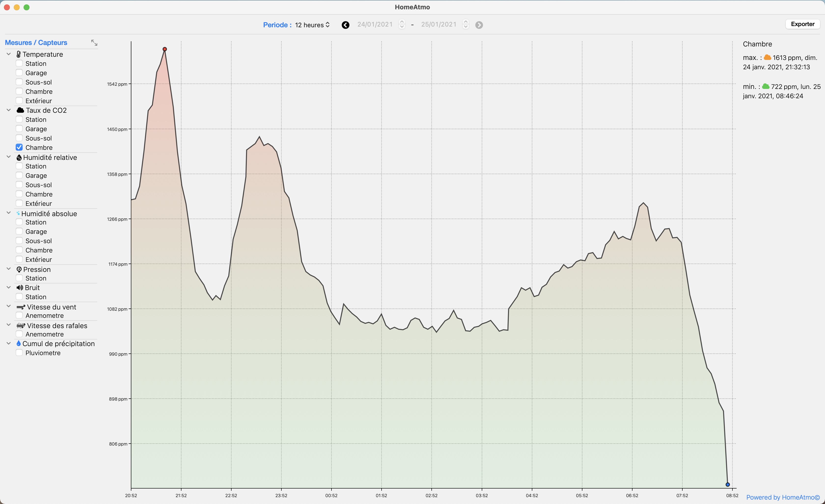The image size is (825, 504).
Task: Enable Extérieur checkbox under Temperature
Action: (19, 101)
